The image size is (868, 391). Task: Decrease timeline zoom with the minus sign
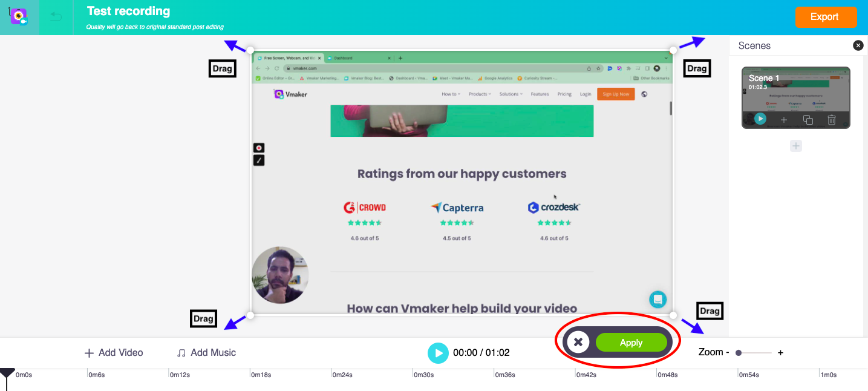[727, 352]
